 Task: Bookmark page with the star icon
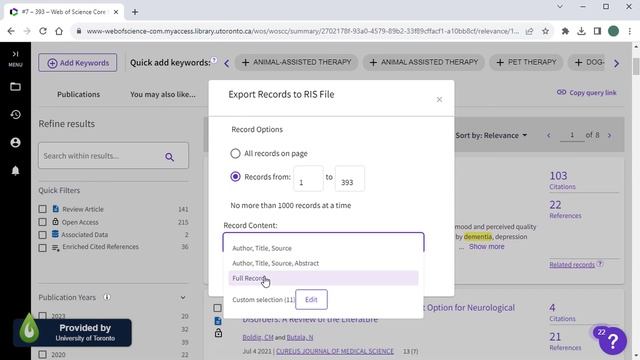[x=545, y=31]
